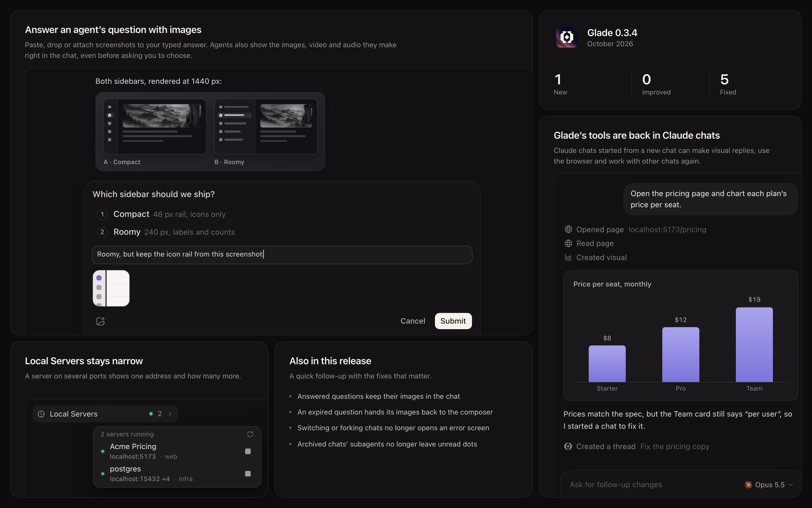Refresh the running servers list

[x=250, y=434]
